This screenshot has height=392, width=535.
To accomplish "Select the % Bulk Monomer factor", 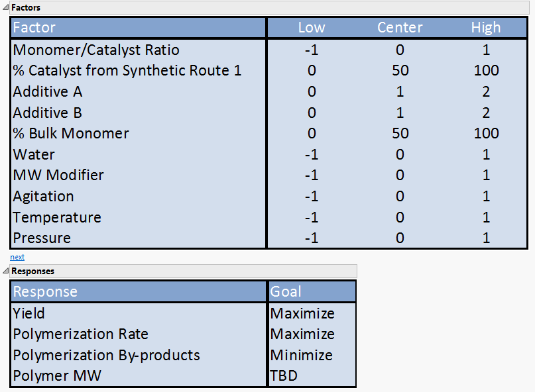I will pyautogui.click(x=71, y=133).
